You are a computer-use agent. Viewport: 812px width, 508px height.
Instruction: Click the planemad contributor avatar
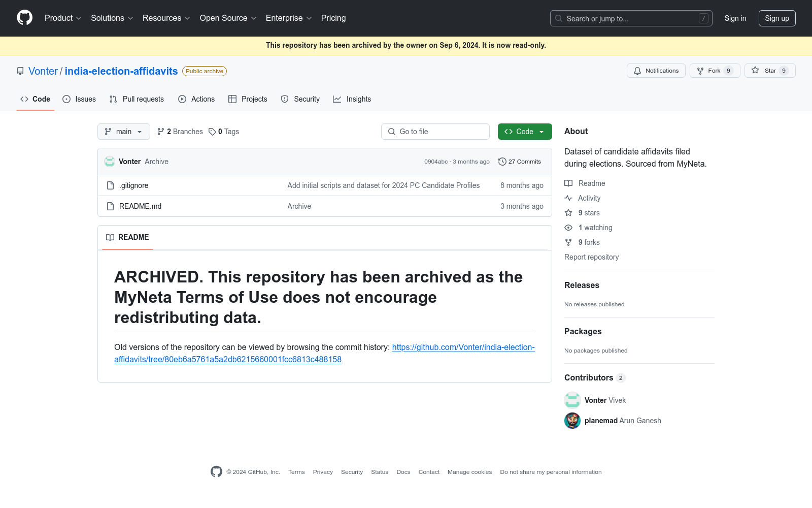[572, 421]
